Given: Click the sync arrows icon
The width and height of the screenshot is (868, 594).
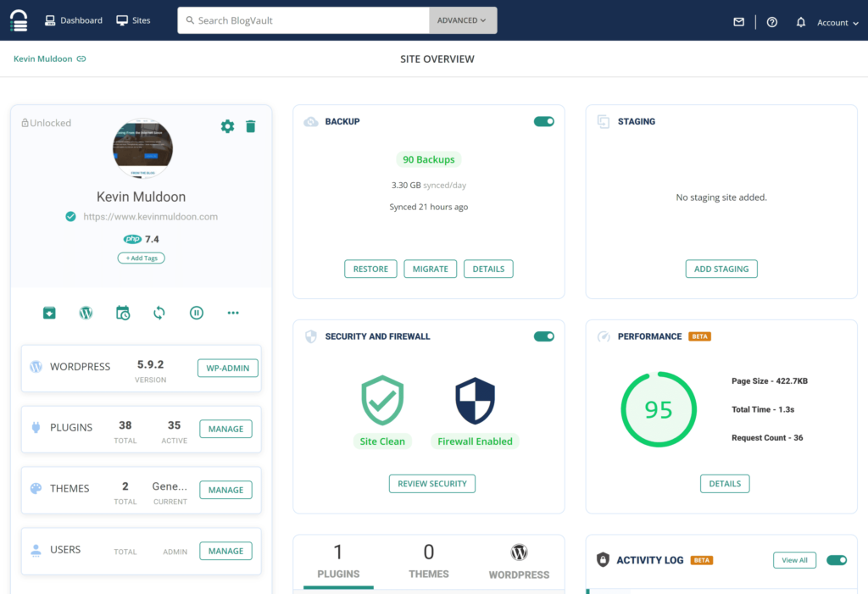Looking at the screenshot, I should (x=159, y=313).
